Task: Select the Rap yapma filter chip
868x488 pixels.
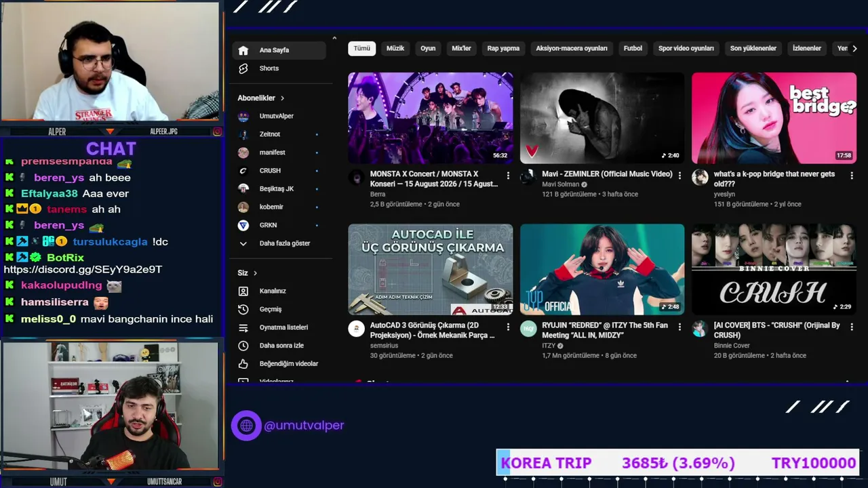Action: pyautogui.click(x=503, y=49)
